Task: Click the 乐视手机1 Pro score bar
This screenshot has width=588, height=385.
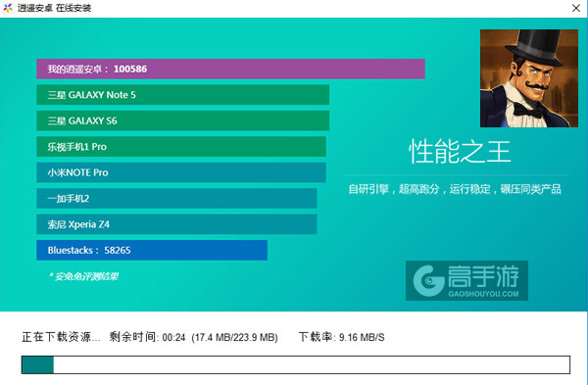Action: click(x=181, y=147)
